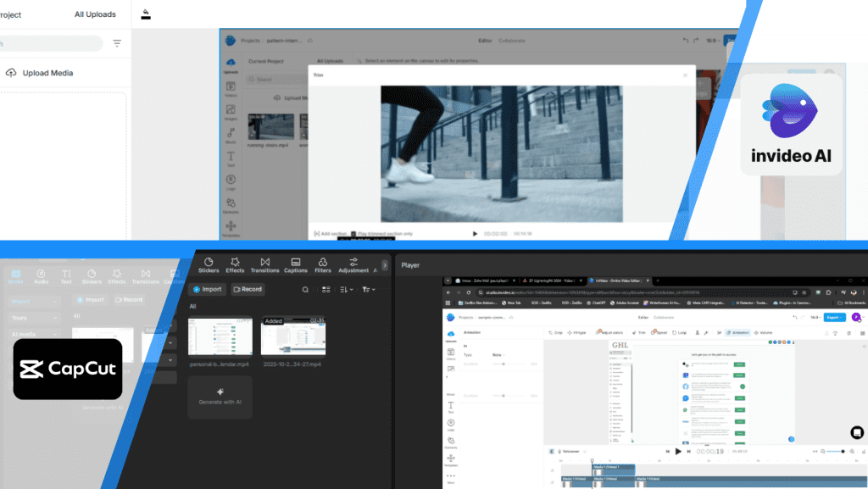868x489 pixels.
Task: Switch to the All Uploads tab
Action: tap(95, 14)
